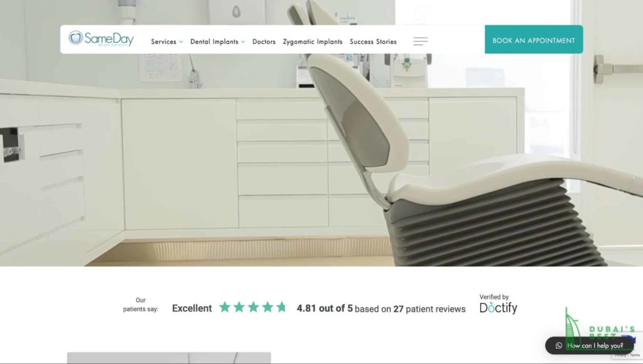Open the hamburger menu icon
The image size is (643, 364).
click(420, 41)
